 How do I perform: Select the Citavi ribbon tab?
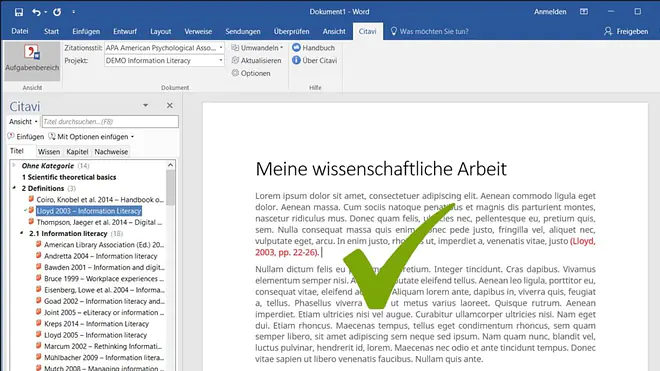[x=367, y=31]
